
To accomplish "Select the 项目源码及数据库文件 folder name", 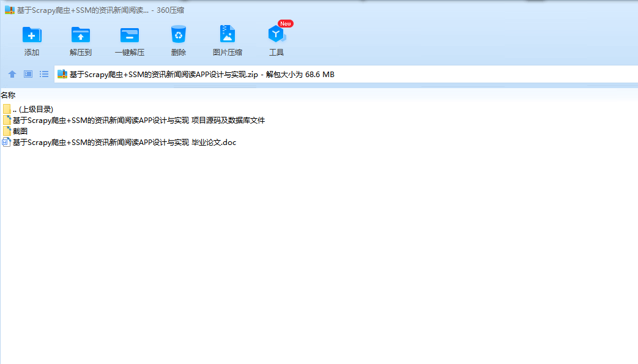I will click(x=139, y=120).
